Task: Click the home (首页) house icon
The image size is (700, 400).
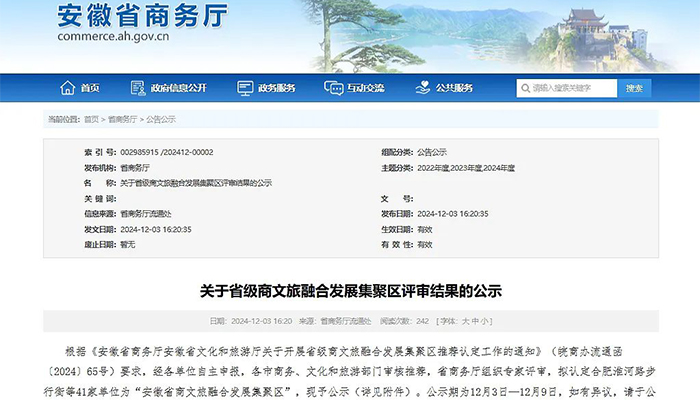Action: coord(68,88)
